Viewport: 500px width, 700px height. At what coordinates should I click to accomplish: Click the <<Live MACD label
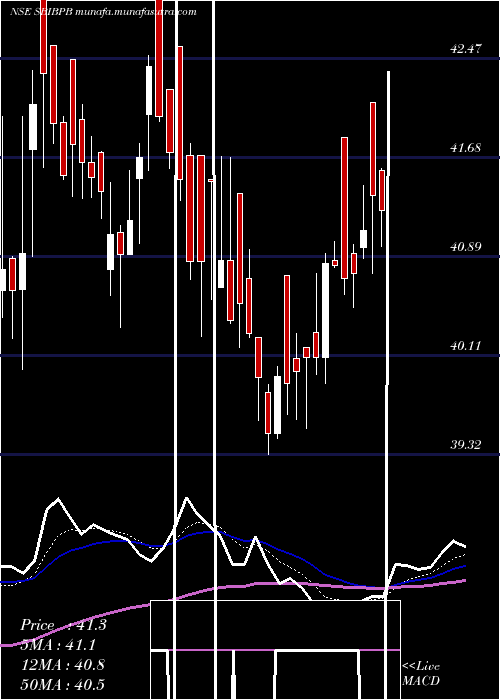[x=421, y=674]
